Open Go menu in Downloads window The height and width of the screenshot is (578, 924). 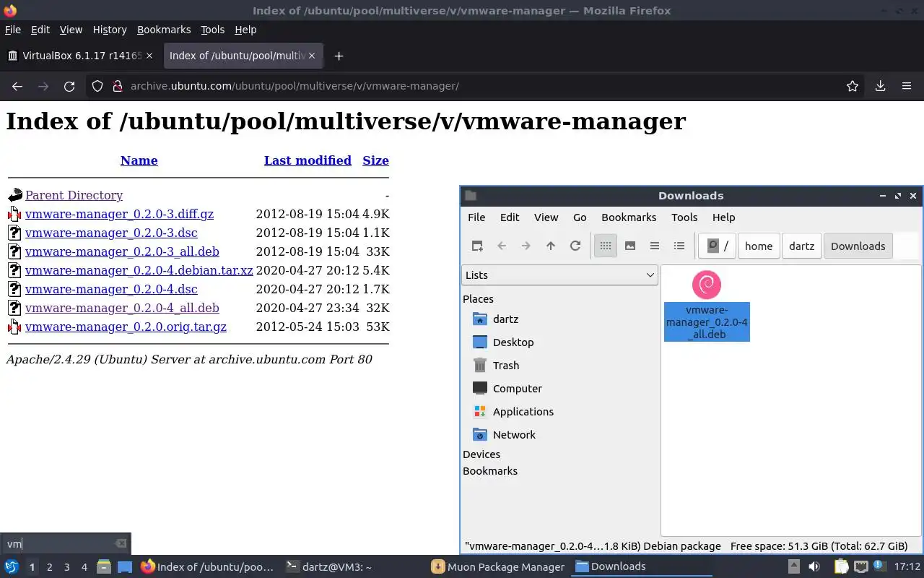[580, 217]
